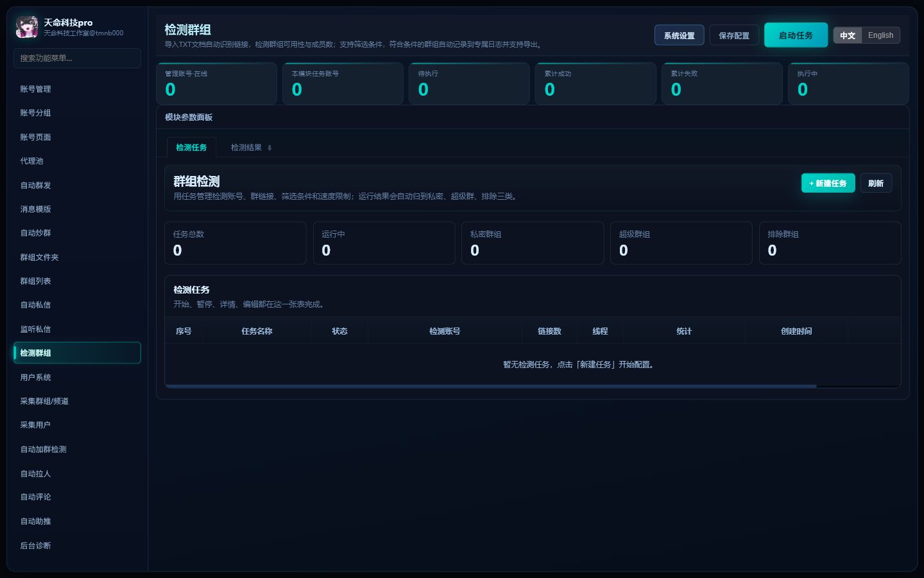
Task: Start the task with 启动任务
Action: coord(796,35)
